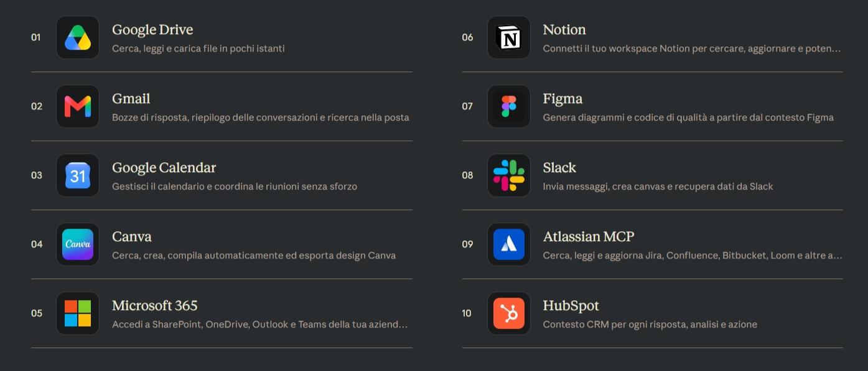This screenshot has width=868, height=371.
Task: Click the Gmail connector title
Action: point(131,99)
